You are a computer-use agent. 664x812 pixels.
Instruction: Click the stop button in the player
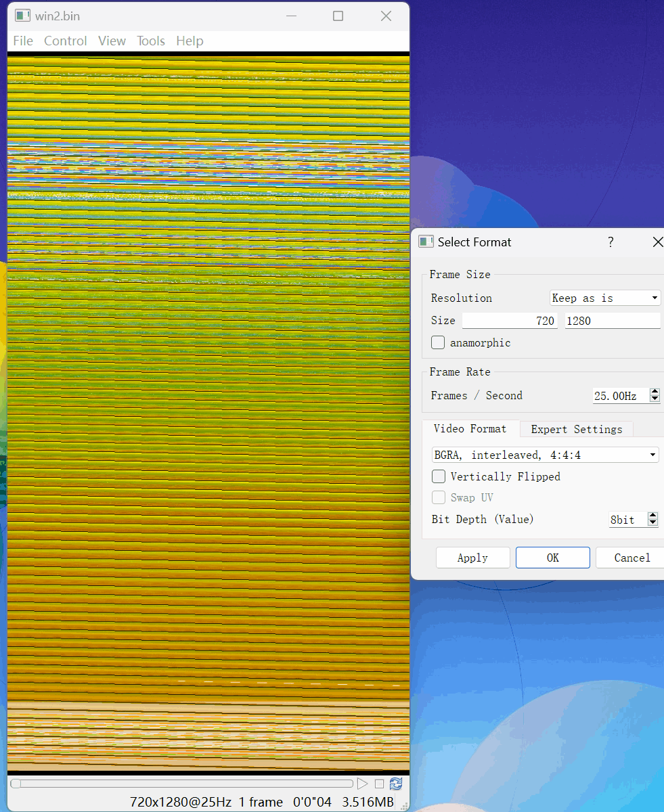pos(379,784)
